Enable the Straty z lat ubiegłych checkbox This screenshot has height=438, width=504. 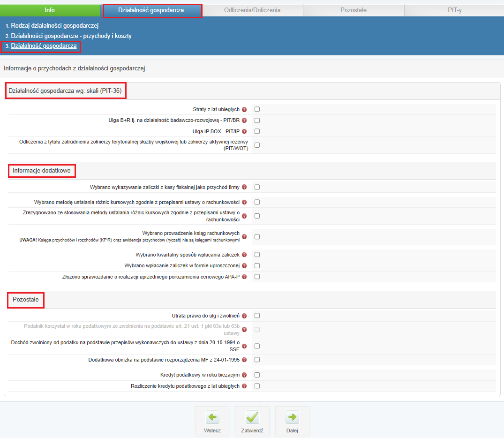pos(257,109)
